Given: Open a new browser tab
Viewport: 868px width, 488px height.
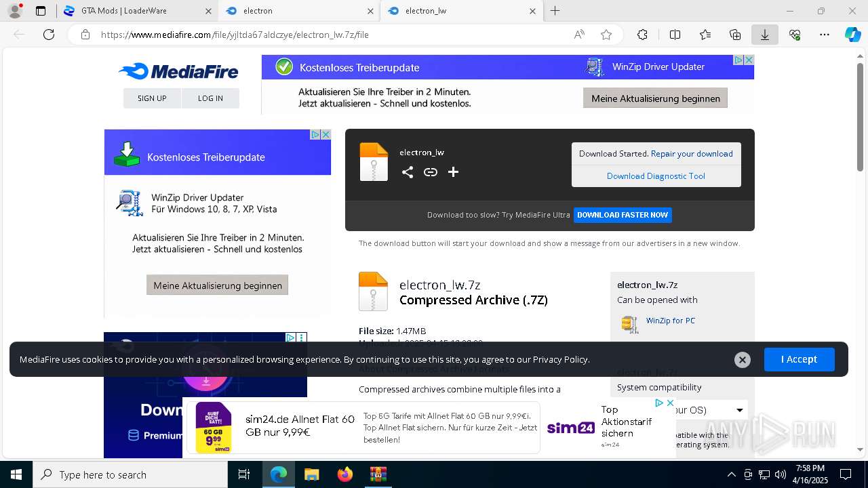Looking at the screenshot, I should tap(555, 11).
